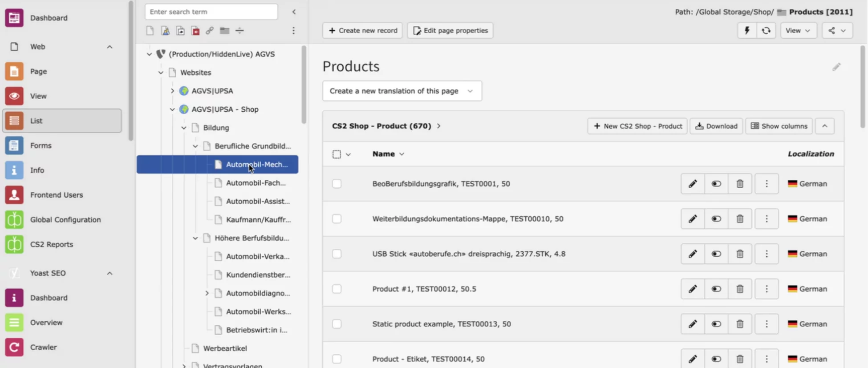Screen dimensions: 868x368
Task: Click the reload refresh icon
Action: coord(766,31)
